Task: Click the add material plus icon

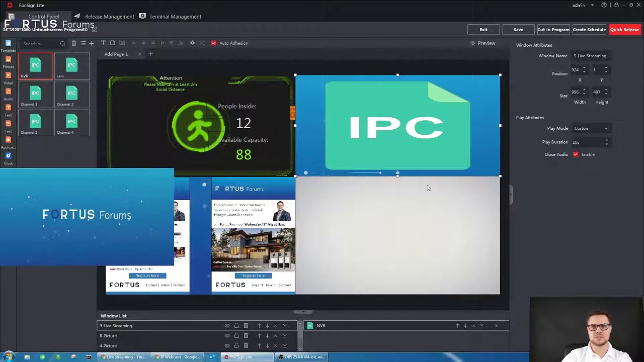Action: [92, 43]
